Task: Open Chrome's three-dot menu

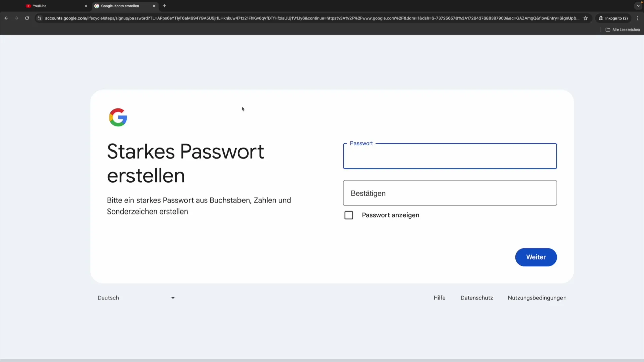Action: pos(638,18)
